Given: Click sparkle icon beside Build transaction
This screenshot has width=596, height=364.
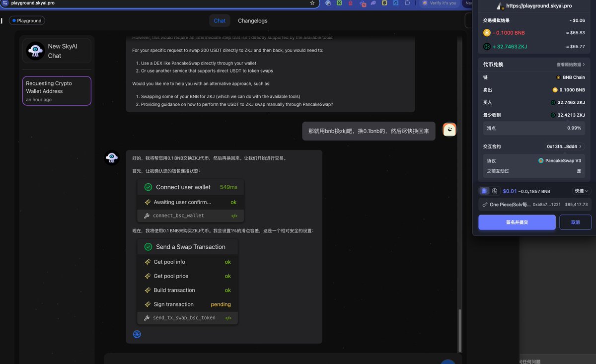Looking at the screenshot, I should pyautogui.click(x=148, y=290).
